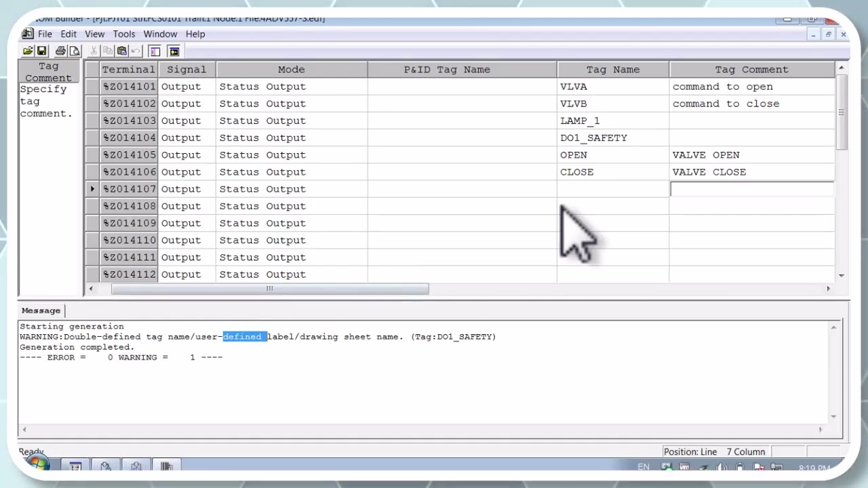Click terminal cell %Z014101
This screenshot has height=488, width=868.
[129, 87]
